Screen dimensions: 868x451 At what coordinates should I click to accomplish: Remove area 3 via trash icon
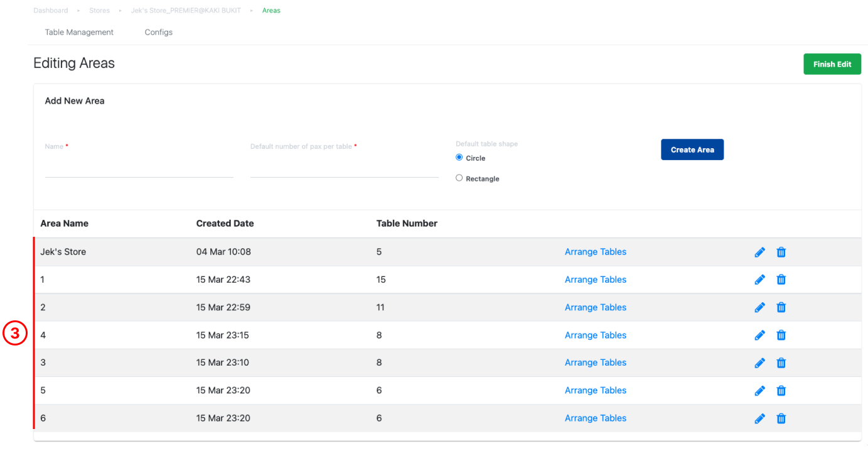tap(781, 362)
